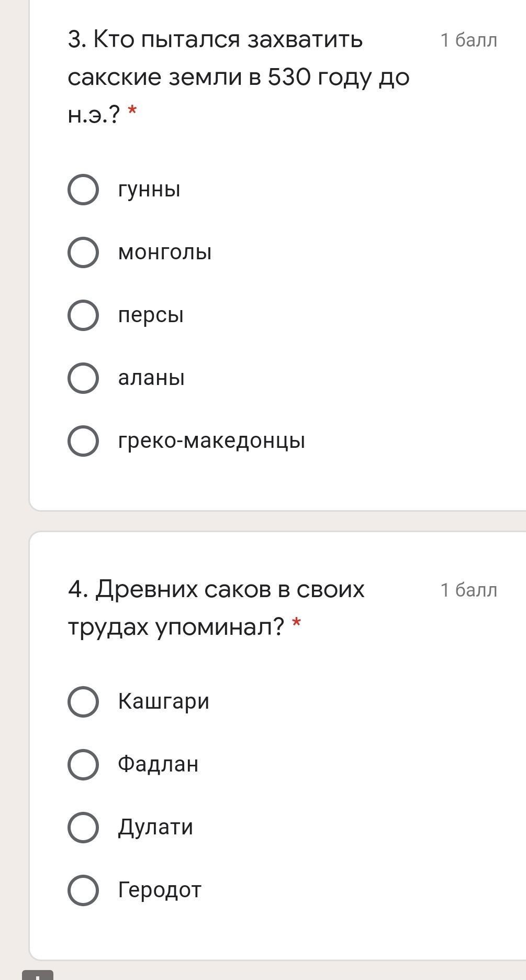This screenshot has width=526, height=980.
Task: Click the red asterisk on question 4
Action: click(297, 623)
